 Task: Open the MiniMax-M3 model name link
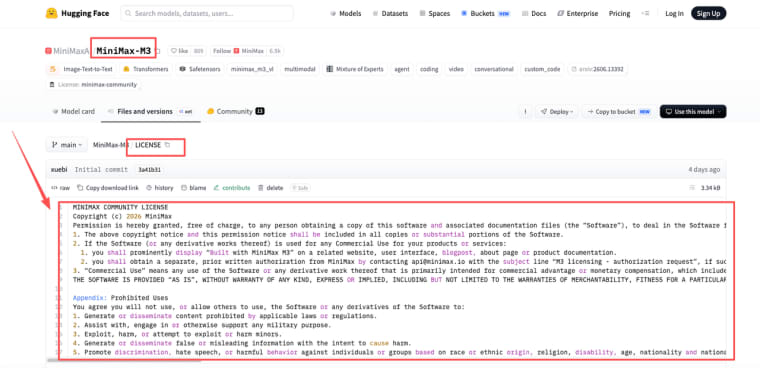point(123,50)
